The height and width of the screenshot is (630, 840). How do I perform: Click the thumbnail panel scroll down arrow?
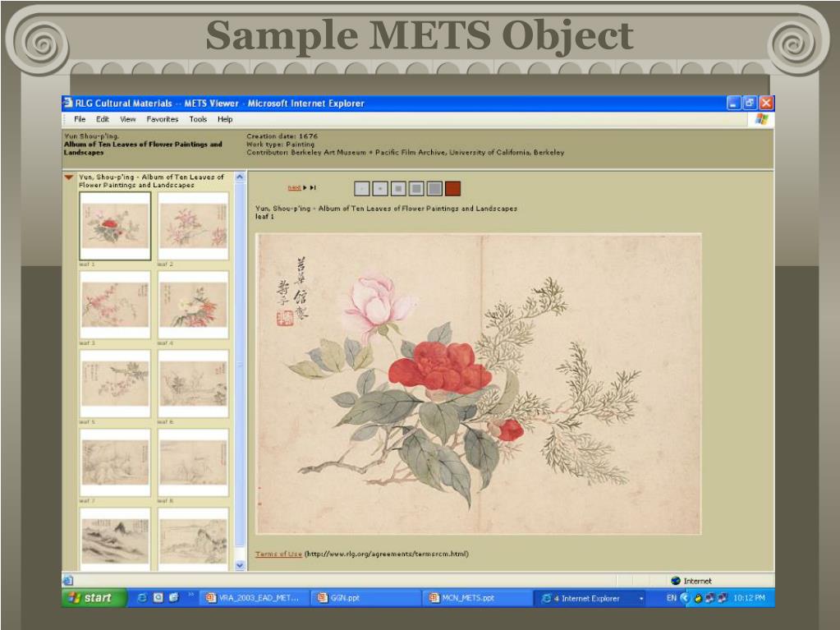[240, 565]
